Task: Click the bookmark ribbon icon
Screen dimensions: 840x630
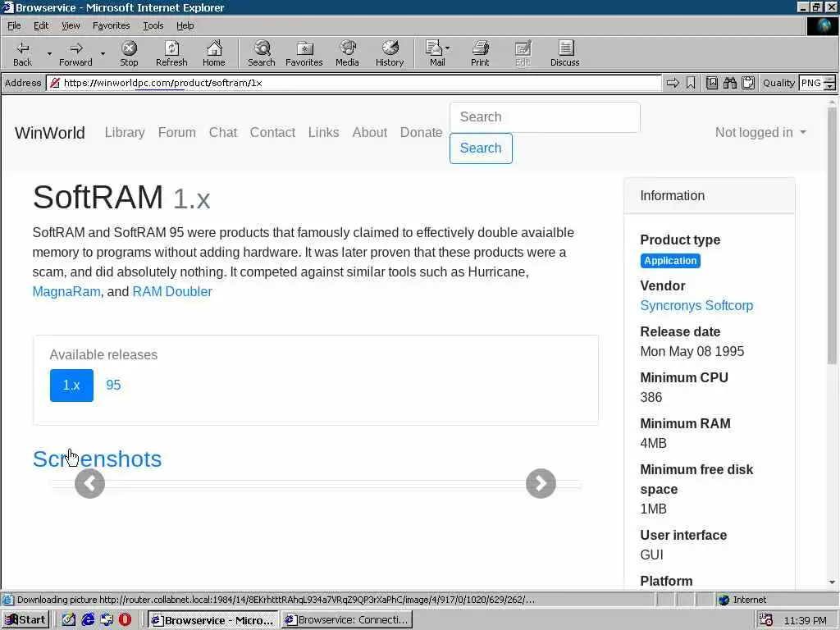Action: 691,83
